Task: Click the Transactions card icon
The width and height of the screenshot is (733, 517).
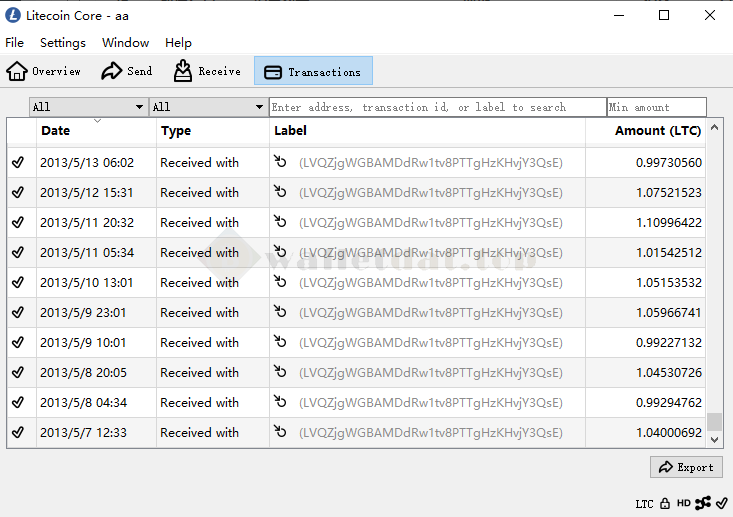Action: [x=273, y=72]
